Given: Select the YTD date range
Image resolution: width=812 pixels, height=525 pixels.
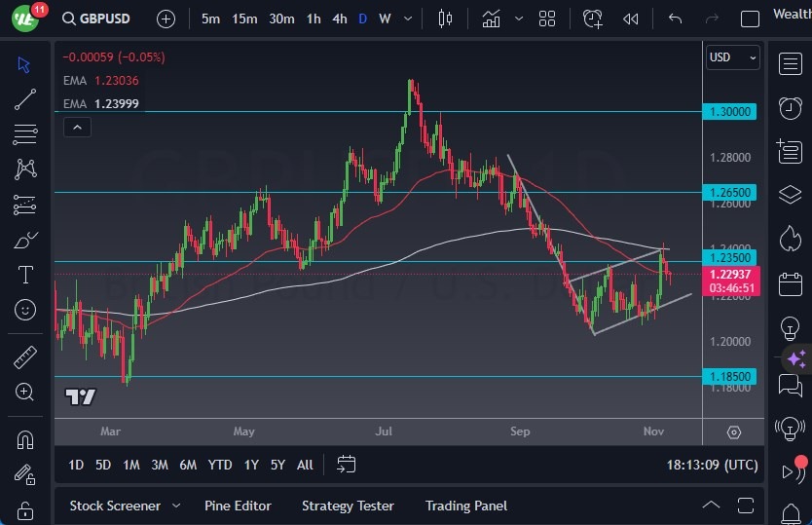Looking at the screenshot, I should point(220,465).
